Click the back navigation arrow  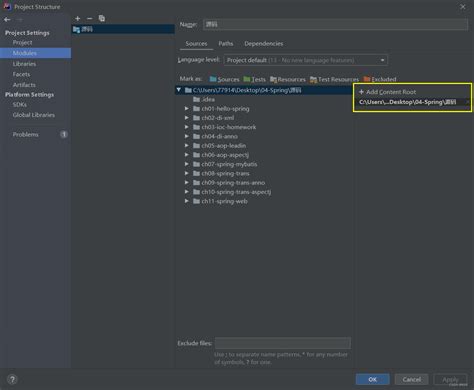7,20
